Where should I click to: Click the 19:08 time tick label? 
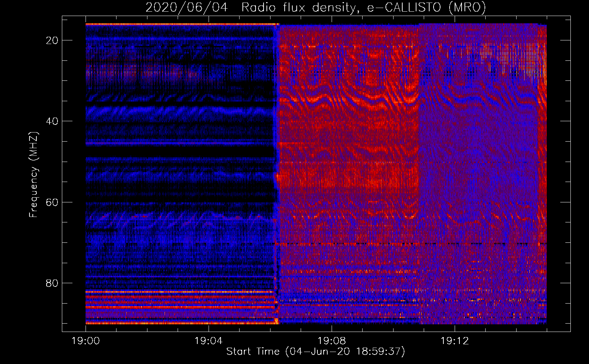pyautogui.click(x=332, y=341)
